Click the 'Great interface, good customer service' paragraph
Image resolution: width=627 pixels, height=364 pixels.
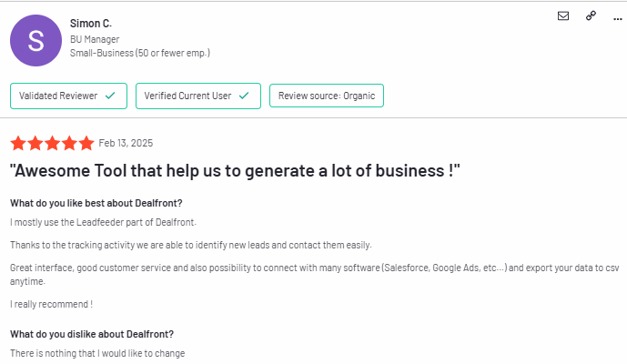[314, 275]
